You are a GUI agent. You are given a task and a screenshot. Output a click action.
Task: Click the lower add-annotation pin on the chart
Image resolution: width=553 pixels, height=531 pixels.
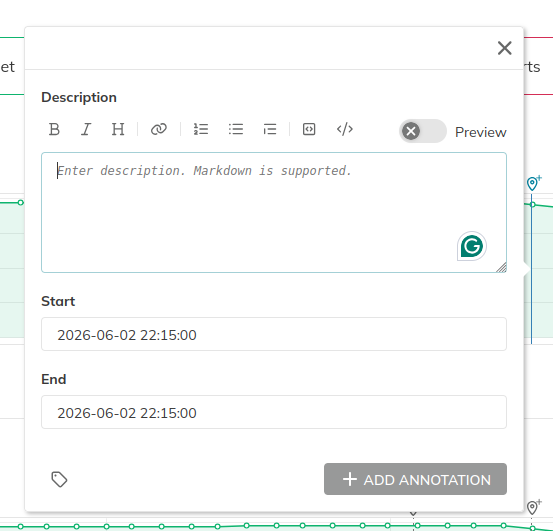coord(534,507)
